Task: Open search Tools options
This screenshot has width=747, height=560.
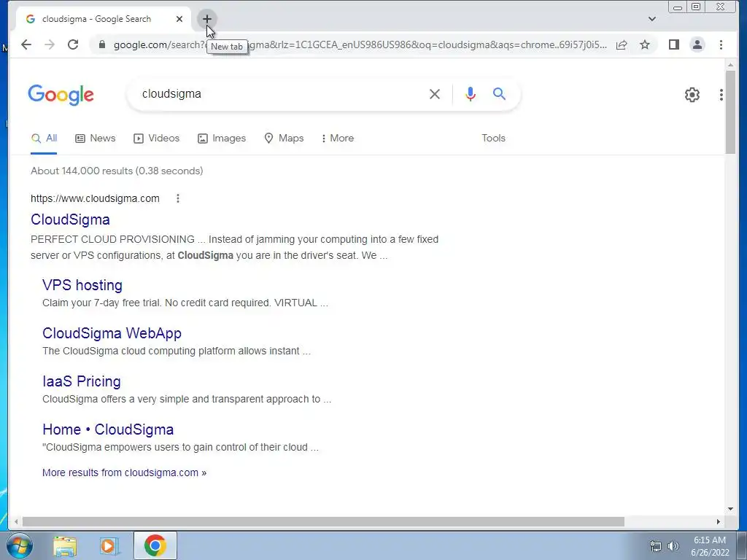Action: (x=493, y=139)
